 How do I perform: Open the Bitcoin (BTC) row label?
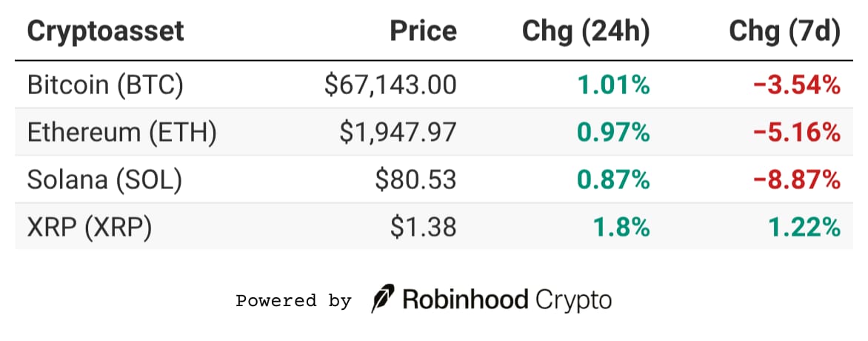coord(104,85)
